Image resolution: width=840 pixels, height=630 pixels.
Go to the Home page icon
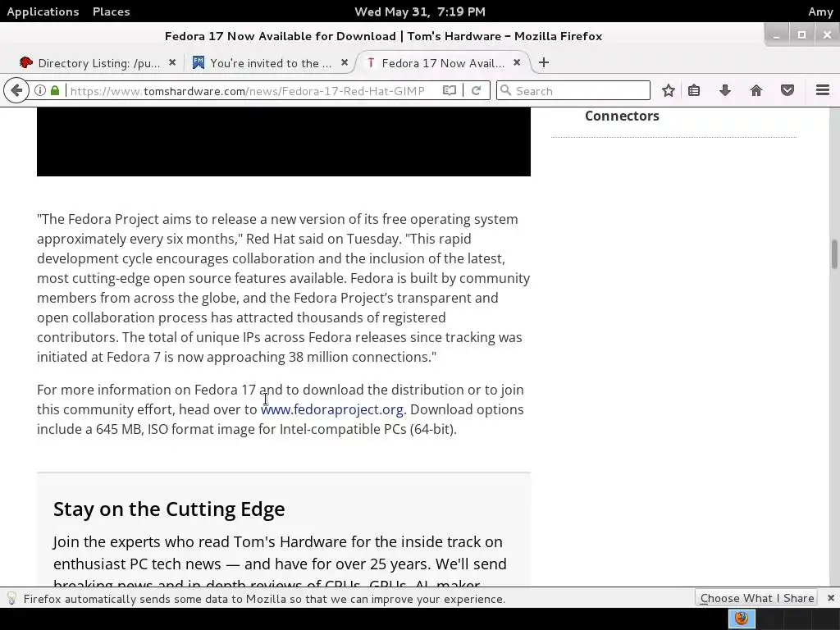[x=756, y=90]
